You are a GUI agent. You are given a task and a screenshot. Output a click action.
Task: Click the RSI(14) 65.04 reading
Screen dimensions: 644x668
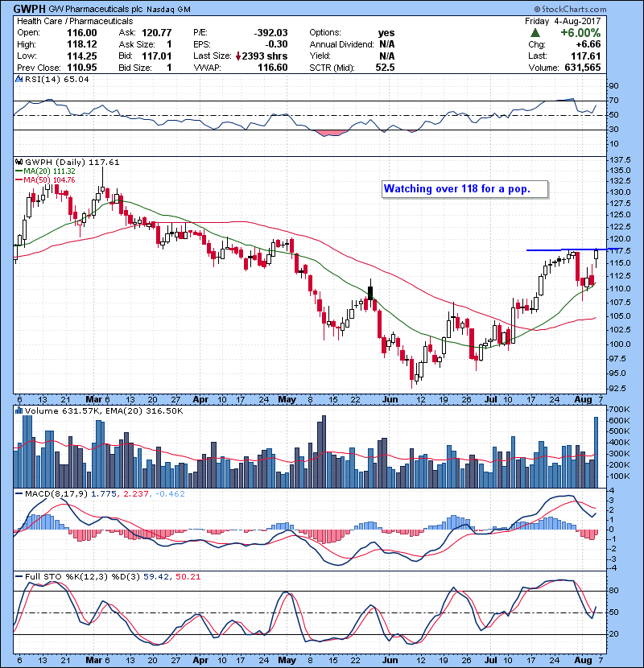(57, 79)
